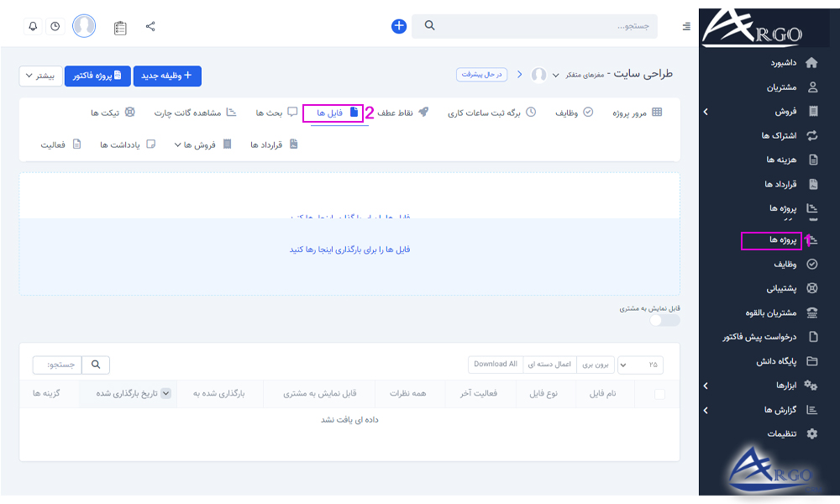Open the ۲۵ rows-per-page dropdown
Image resolution: width=840 pixels, height=504 pixels.
click(x=641, y=365)
